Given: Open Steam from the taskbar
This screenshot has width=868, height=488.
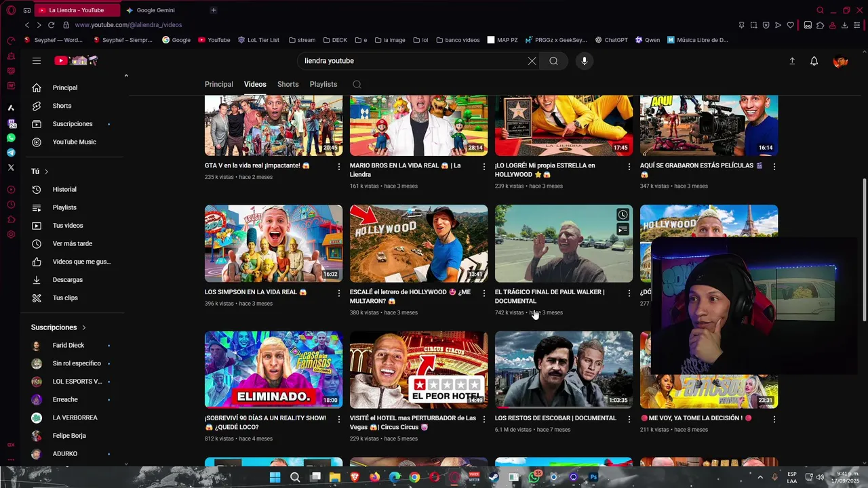Looking at the screenshot, I should click(x=494, y=477).
